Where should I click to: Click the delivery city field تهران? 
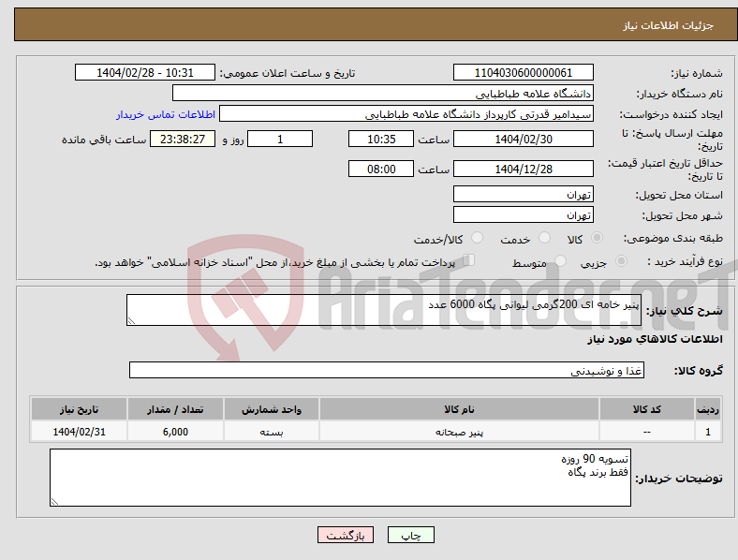tap(524, 215)
